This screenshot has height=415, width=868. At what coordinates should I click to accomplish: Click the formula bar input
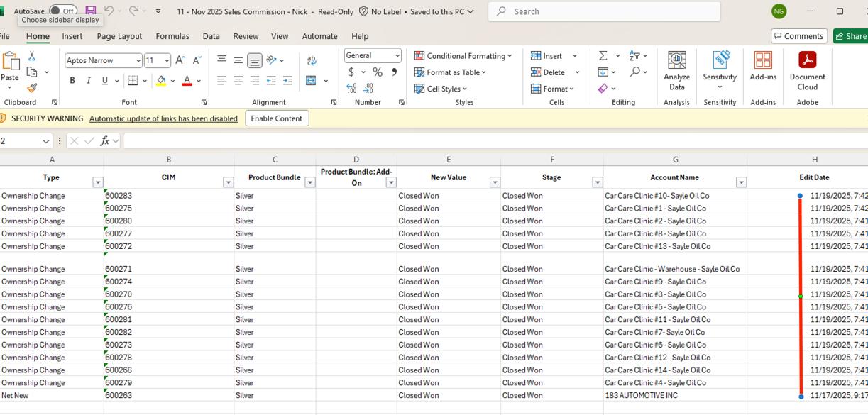coord(495,140)
